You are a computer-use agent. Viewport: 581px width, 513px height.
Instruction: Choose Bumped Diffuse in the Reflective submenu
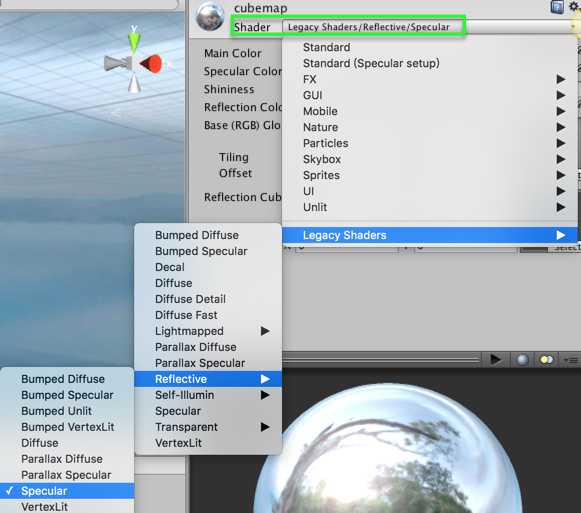[x=67, y=379]
